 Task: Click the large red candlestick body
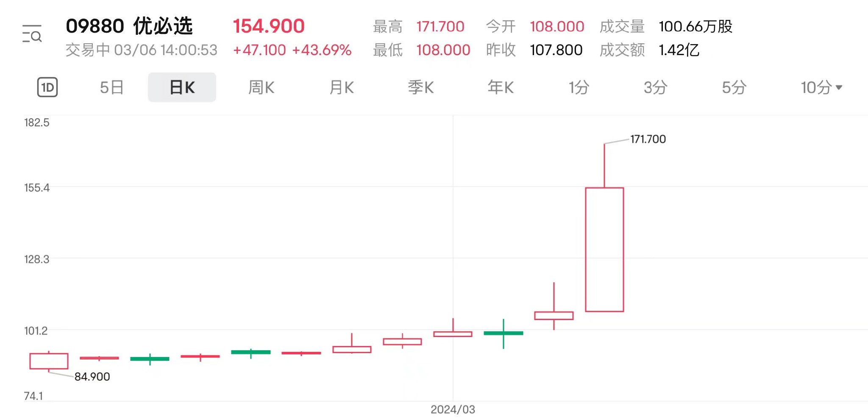click(x=604, y=250)
